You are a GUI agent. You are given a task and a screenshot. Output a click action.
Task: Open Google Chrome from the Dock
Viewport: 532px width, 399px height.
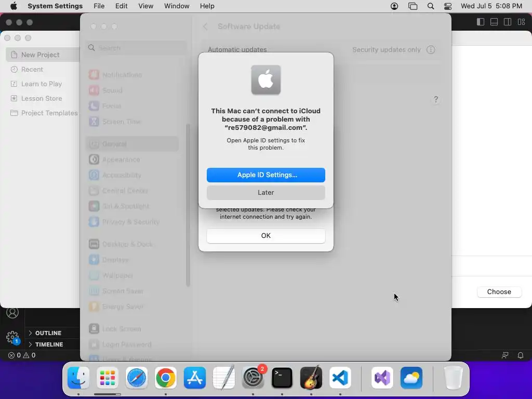166,378
